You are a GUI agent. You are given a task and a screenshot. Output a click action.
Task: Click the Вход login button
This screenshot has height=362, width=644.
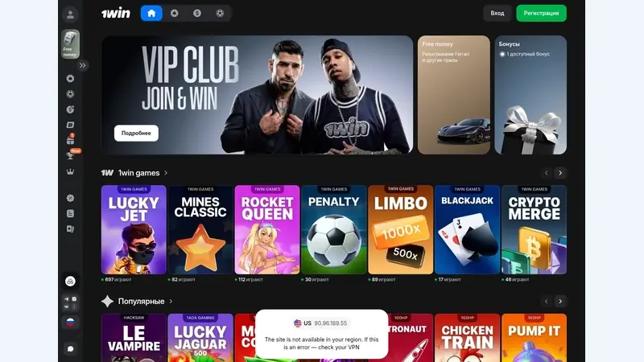497,13
